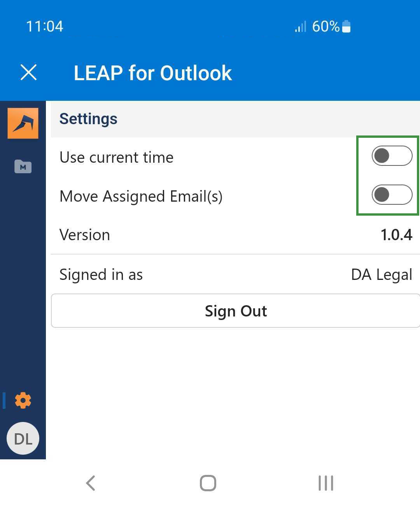Select the orange Settings gear icon

click(x=23, y=400)
